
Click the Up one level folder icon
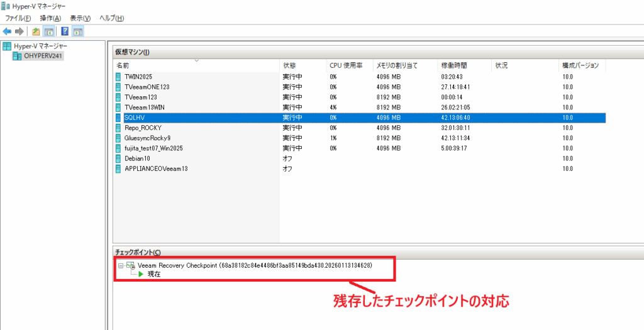pos(36,31)
